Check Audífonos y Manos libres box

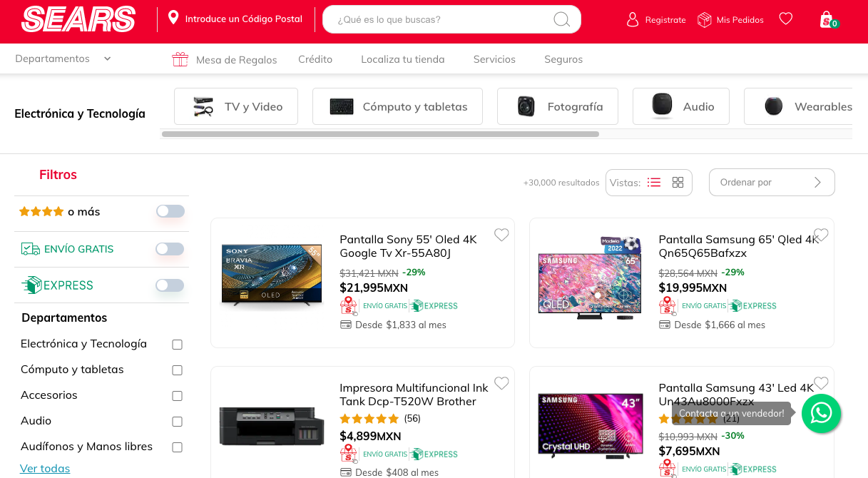(x=177, y=447)
